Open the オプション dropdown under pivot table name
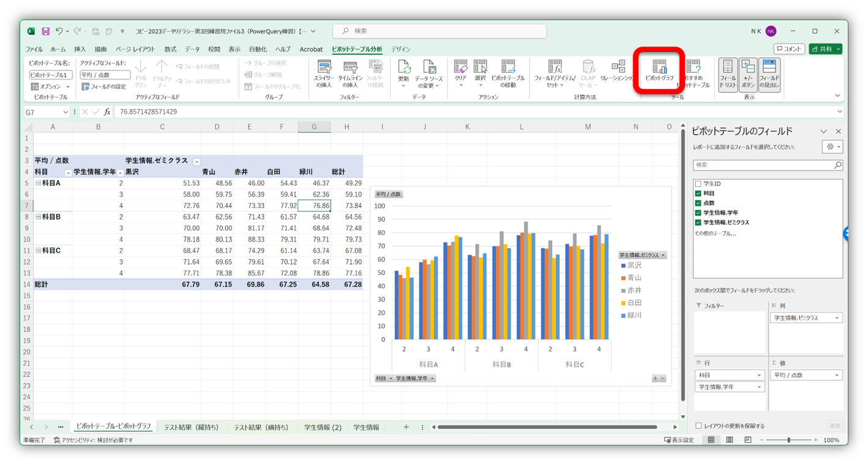The width and height of the screenshot is (868, 465). point(50,86)
